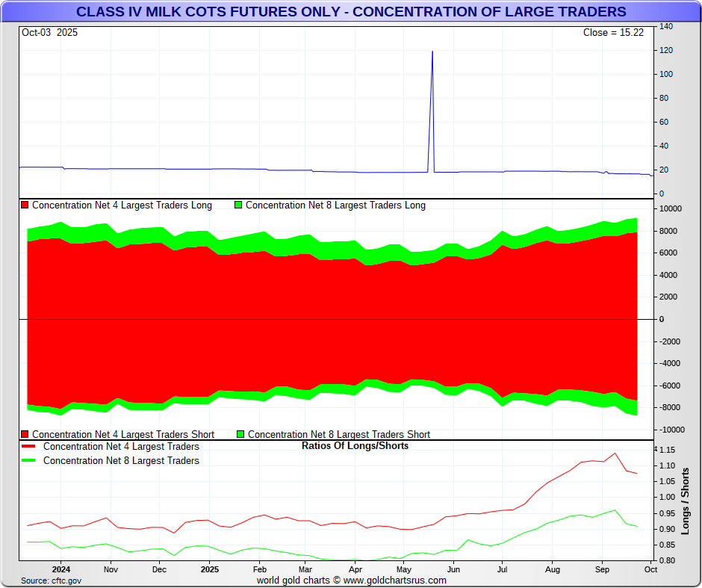The width and height of the screenshot is (702, 588).
Task: Click the green swatch for Net 8 Largest Traders Long
Action: coord(239,205)
